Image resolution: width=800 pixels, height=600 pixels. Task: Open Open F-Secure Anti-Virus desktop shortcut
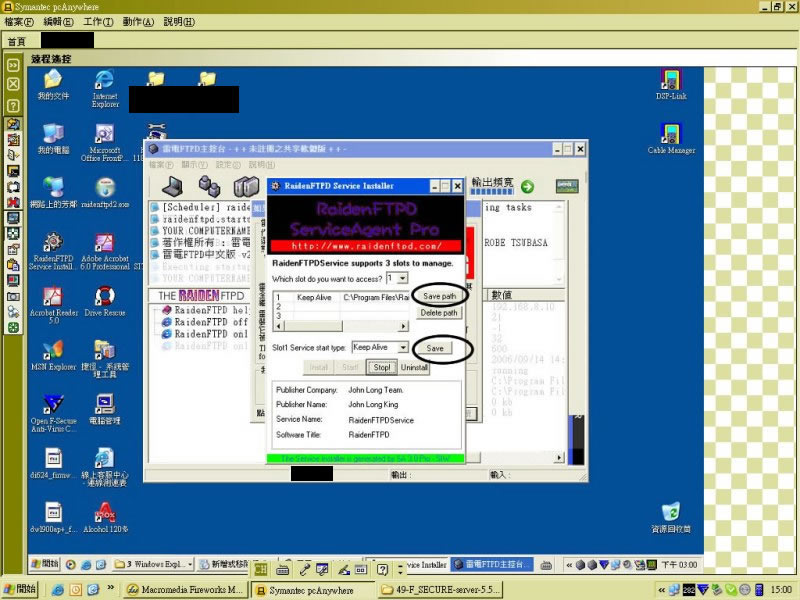tap(53, 413)
